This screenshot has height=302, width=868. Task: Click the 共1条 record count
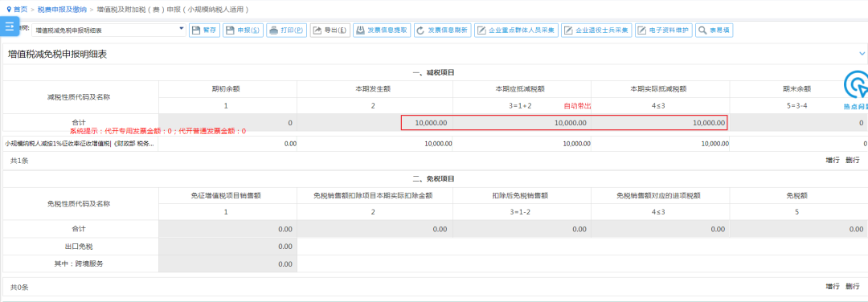[x=19, y=160]
